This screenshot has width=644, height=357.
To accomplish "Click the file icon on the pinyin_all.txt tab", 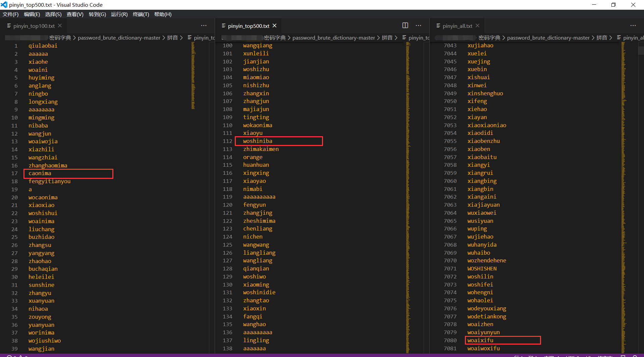I will click(x=438, y=26).
